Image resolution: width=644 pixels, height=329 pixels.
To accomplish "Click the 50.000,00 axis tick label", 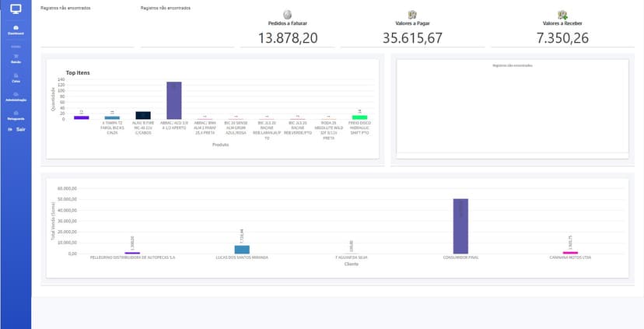I will pos(67,199).
